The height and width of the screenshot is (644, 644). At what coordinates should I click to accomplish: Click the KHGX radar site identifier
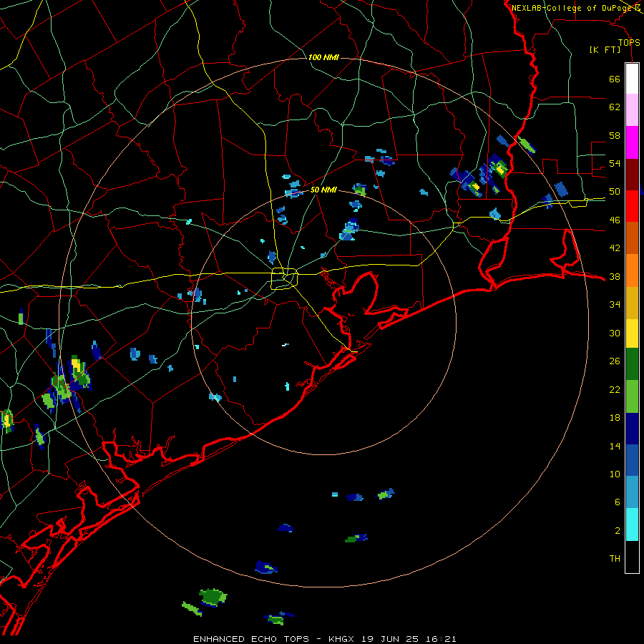coord(342,639)
